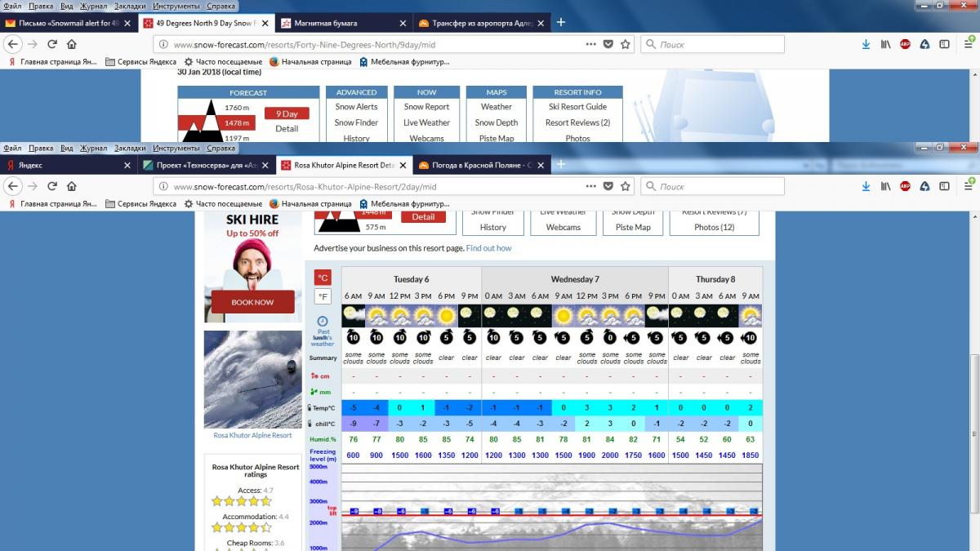Bookmark the Rosa Khutor page with star
The width and height of the screenshot is (980, 551).
coord(626,186)
